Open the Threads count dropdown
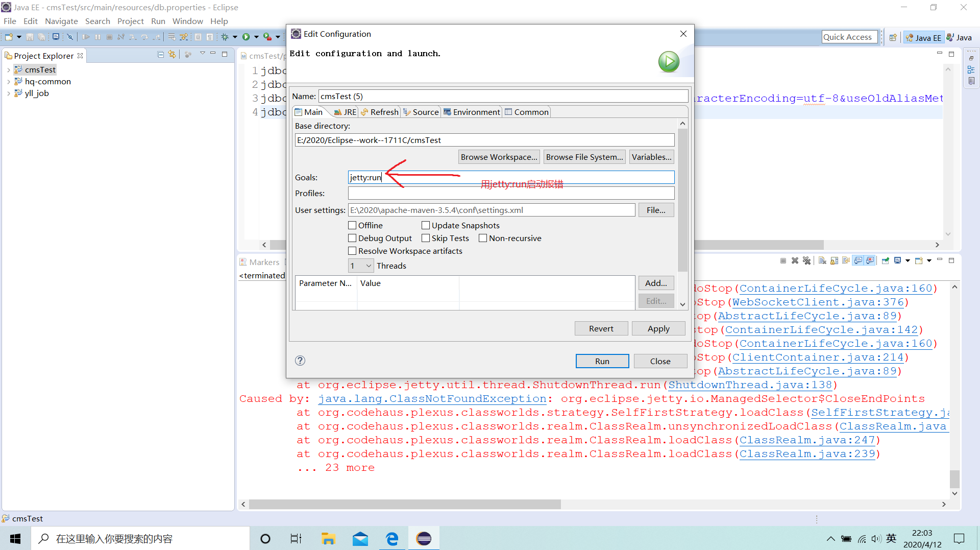Screen dimensions: 980x550 click(361, 266)
